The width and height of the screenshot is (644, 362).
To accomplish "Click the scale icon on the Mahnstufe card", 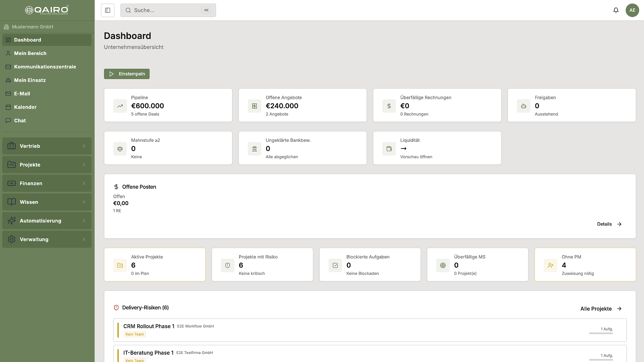I will (120, 148).
